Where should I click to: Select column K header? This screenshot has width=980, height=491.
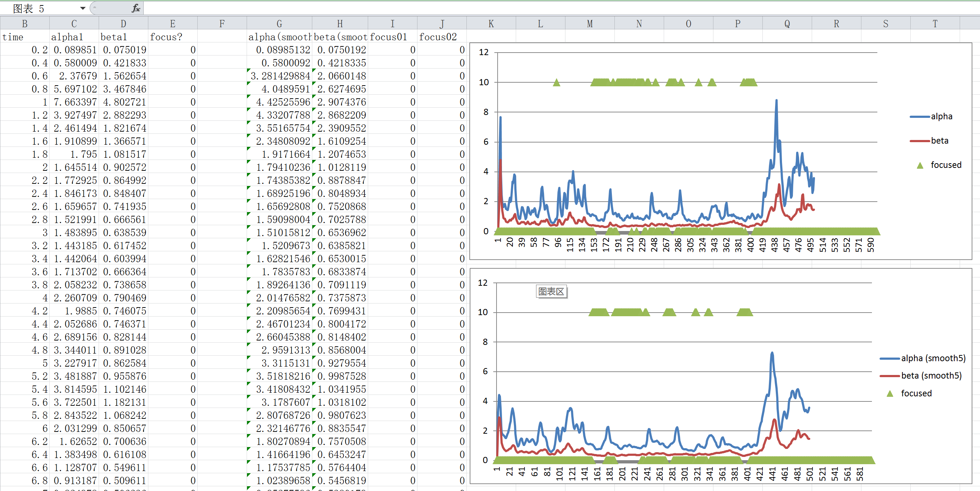(491, 24)
